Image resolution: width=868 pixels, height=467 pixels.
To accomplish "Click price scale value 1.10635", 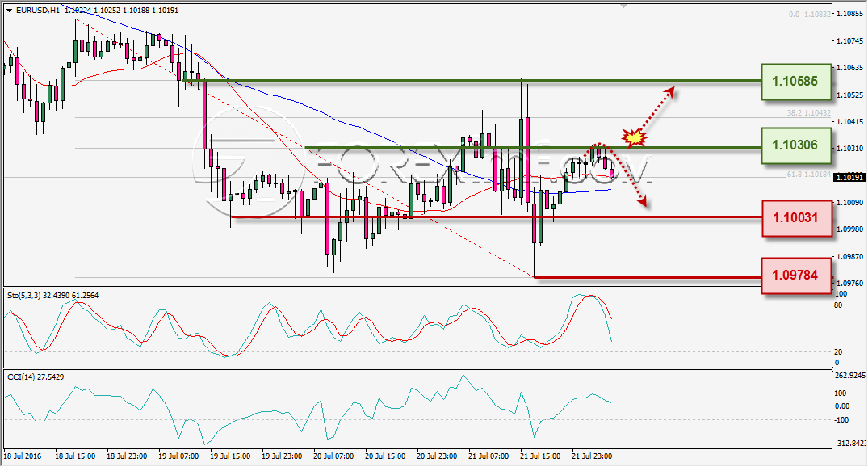I will [x=849, y=68].
